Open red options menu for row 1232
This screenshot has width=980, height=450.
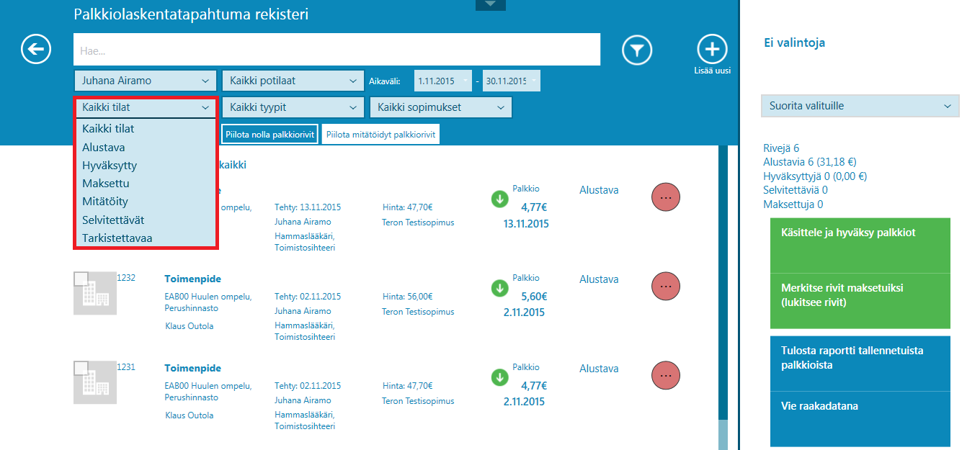(x=666, y=286)
